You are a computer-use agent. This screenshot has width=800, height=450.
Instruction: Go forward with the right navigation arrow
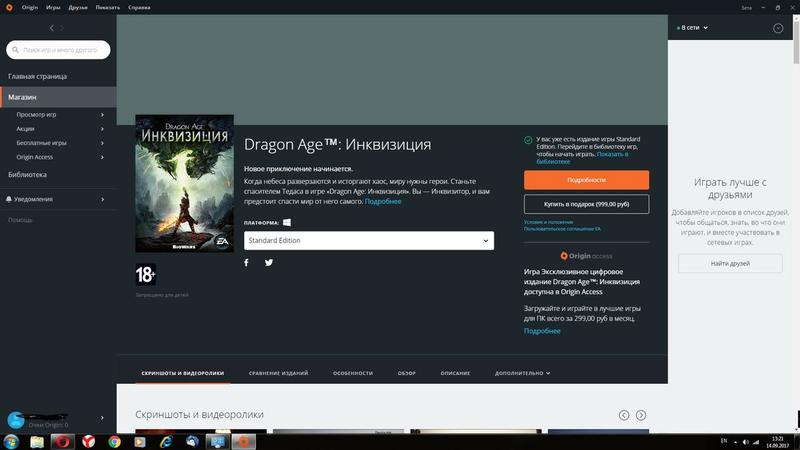pyautogui.click(x=62, y=28)
